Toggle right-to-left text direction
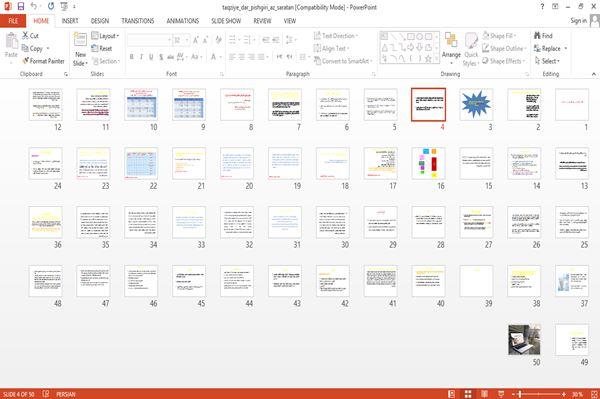 290,57
